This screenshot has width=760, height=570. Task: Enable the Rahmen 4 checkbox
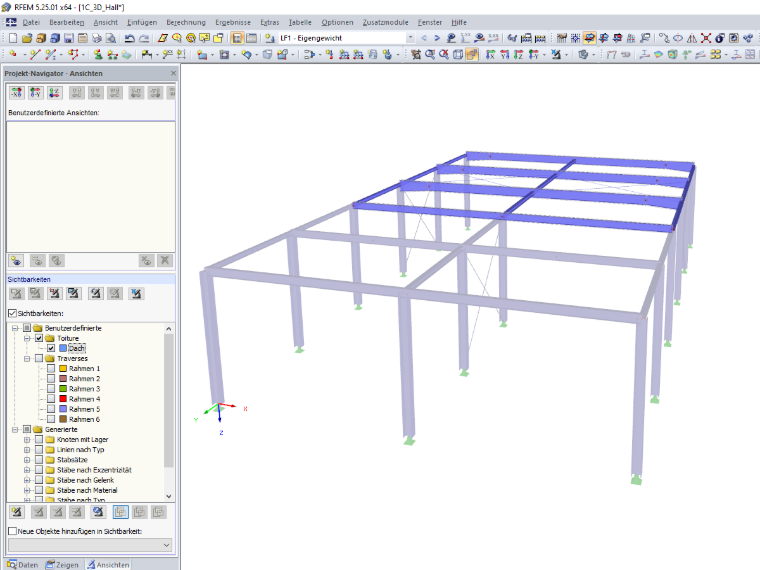51,399
